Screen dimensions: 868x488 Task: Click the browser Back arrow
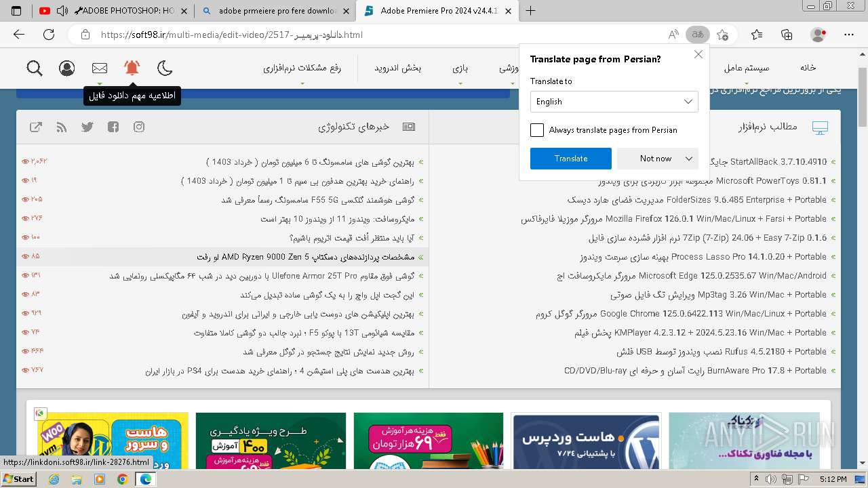point(19,35)
